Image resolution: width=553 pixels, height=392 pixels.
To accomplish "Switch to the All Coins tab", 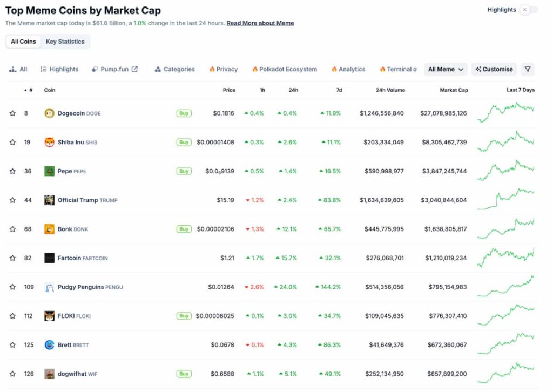I will pos(23,42).
